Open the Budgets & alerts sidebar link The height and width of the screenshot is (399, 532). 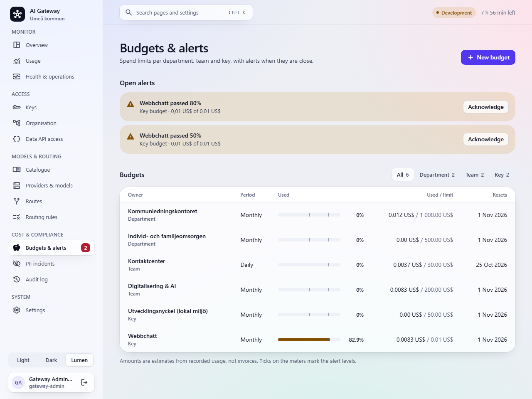pos(52,248)
